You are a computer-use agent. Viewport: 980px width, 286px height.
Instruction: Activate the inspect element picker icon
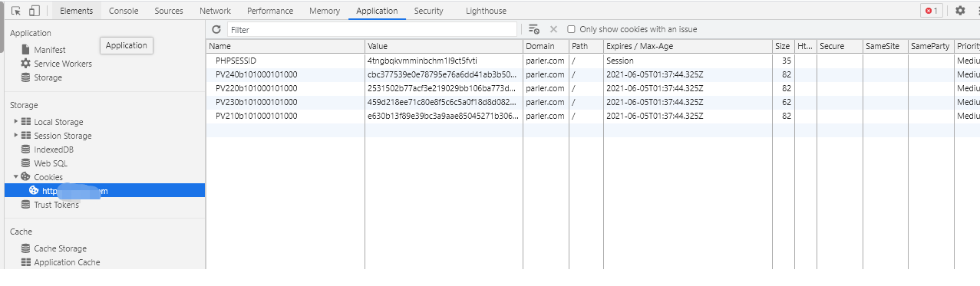pos(16,11)
